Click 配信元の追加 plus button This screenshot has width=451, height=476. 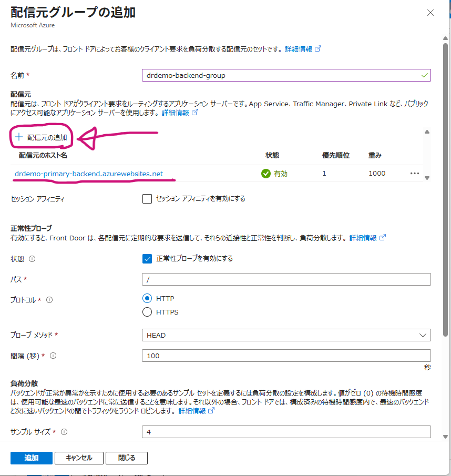(x=41, y=137)
